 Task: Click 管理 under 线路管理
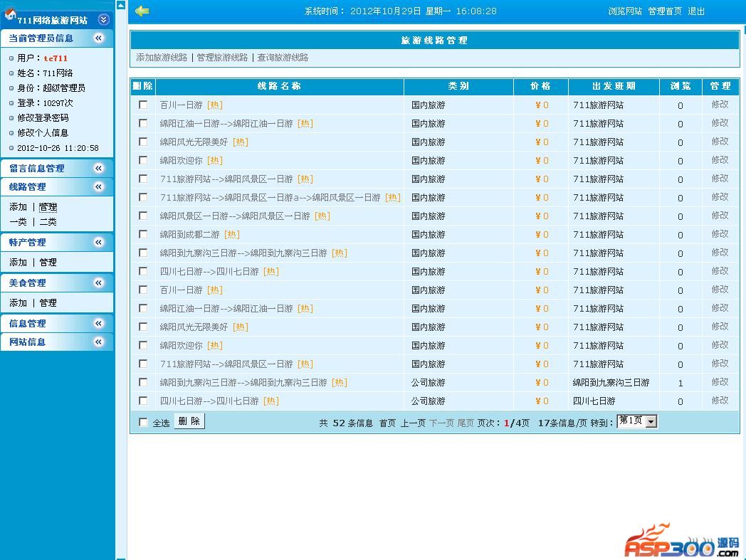pyautogui.click(x=48, y=207)
